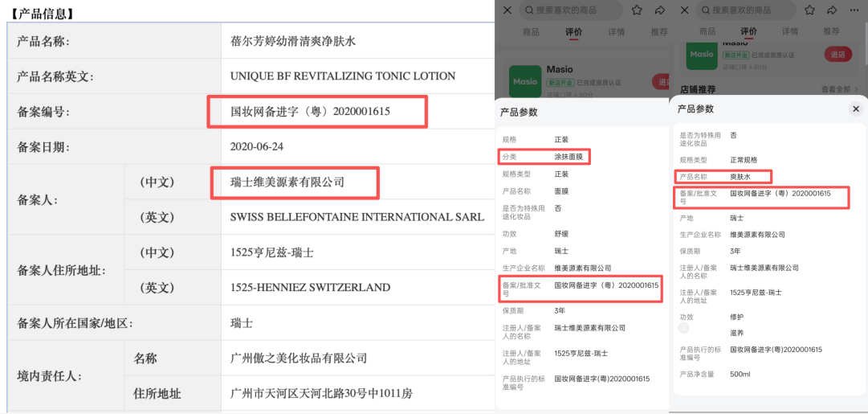Tap the share arrow icon in left screen

[x=660, y=10]
